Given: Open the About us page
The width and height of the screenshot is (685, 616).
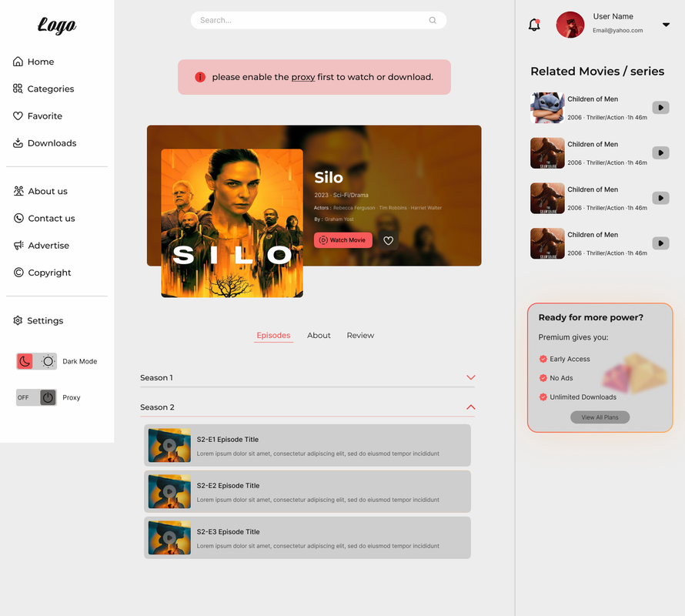Looking at the screenshot, I should pyautogui.click(x=41, y=191).
